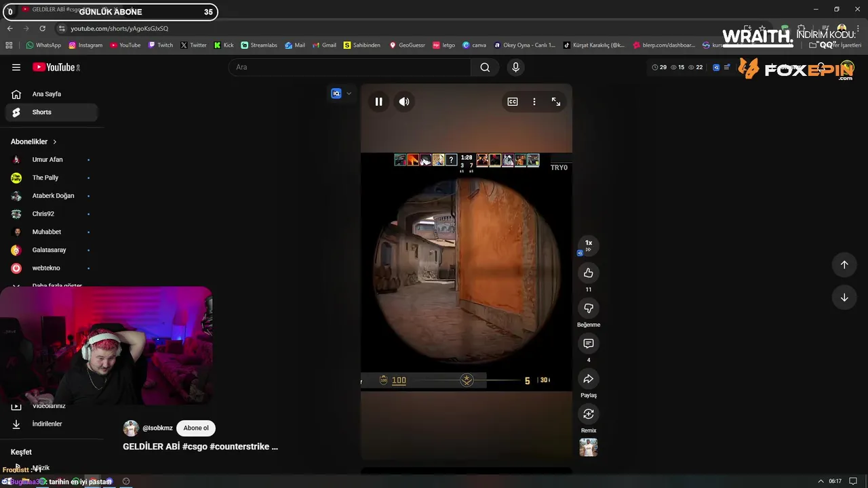Open the webtekno subscription

point(52,268)
